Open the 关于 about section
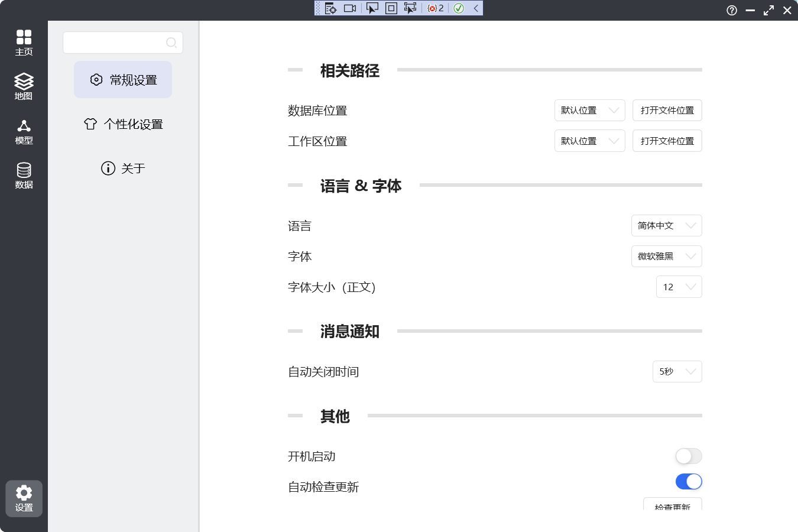This screenshot has height=532, width=798. [x=123, y=168]
